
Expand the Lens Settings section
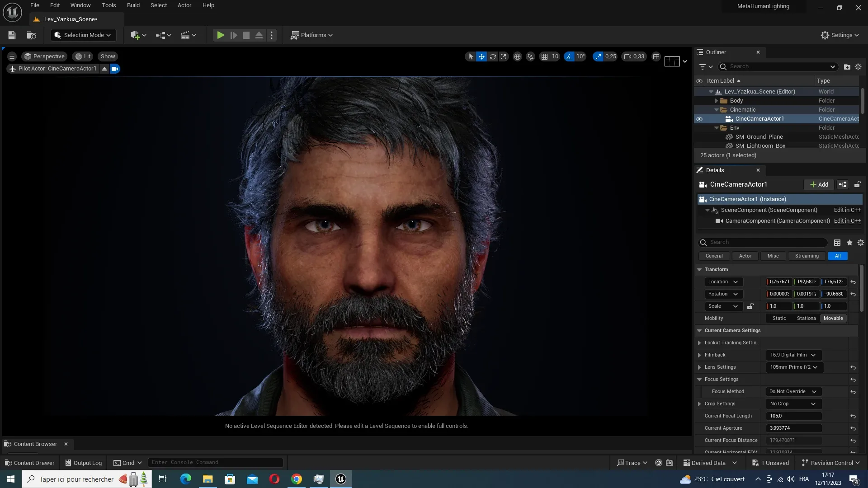click(x=699, y=367)
